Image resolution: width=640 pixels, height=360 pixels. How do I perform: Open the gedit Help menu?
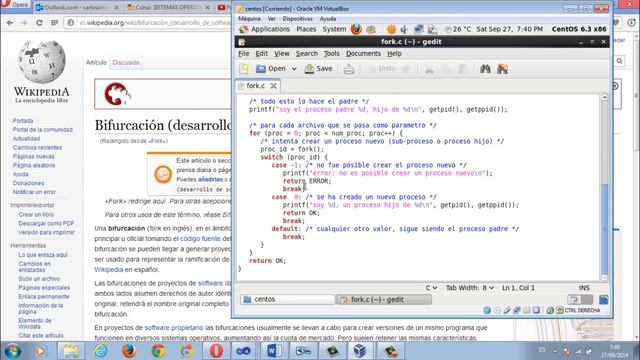(394, 53)
